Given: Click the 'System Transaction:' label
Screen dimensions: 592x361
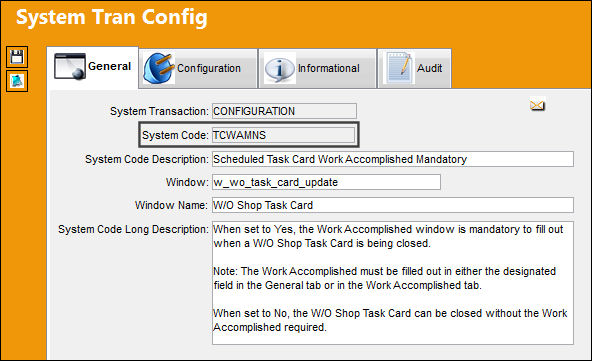Looking at the screenshot, I should [159, 111].
